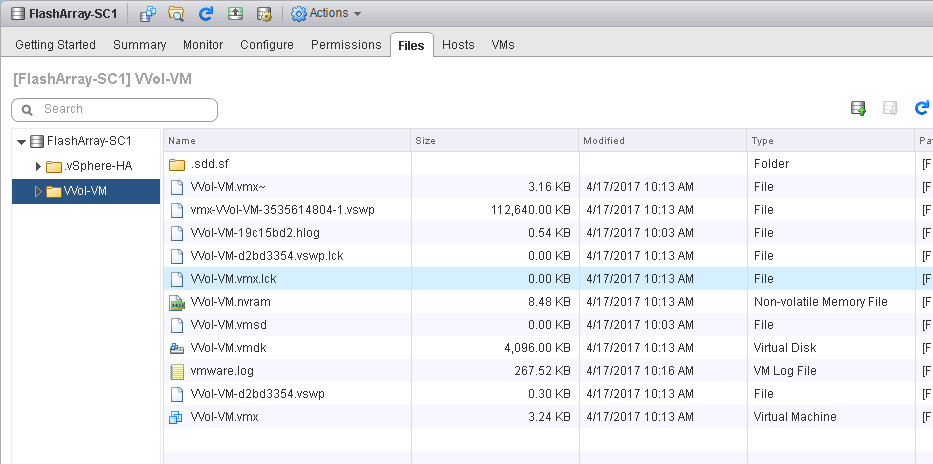Viewport: 933px width, 464px height.
Task: Open the Configure tab
Action: tap(267, 45)
